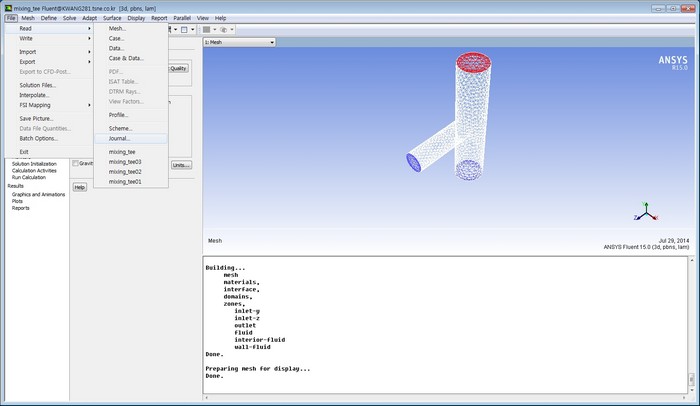The width and height of the screenshot is (700, 406).
Task: Open recent file mixing_tee03
Action: click(125, 161)
